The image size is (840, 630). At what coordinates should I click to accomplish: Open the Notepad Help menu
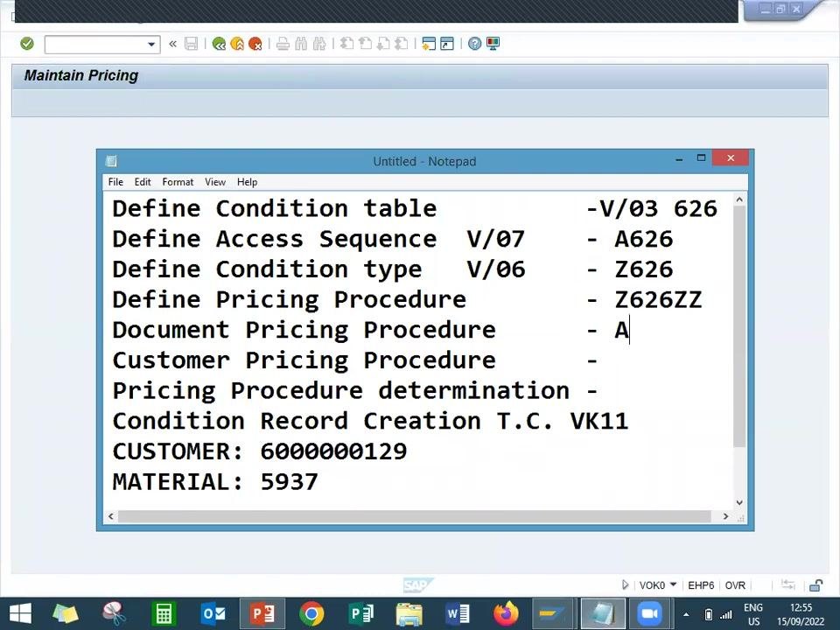coord(247,182)
